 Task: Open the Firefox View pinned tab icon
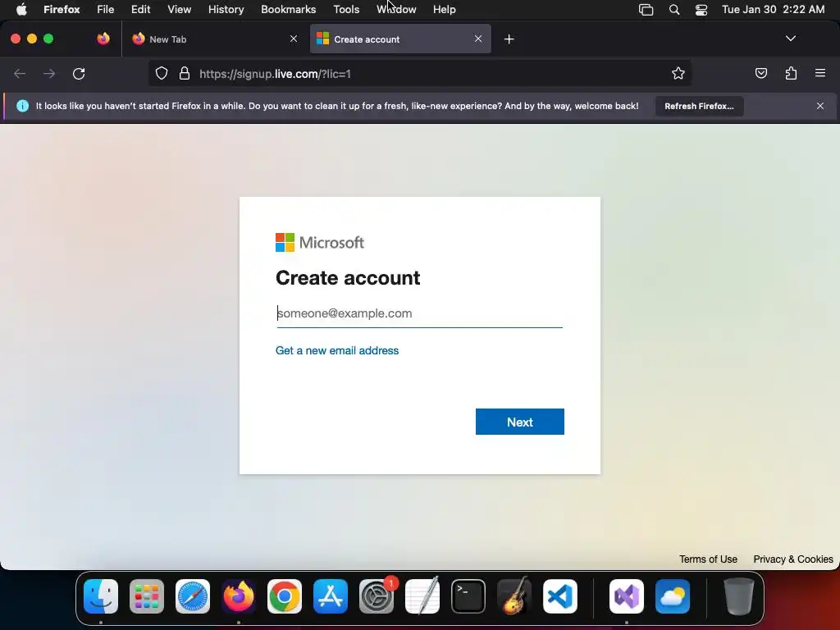[x=103, y=39]
